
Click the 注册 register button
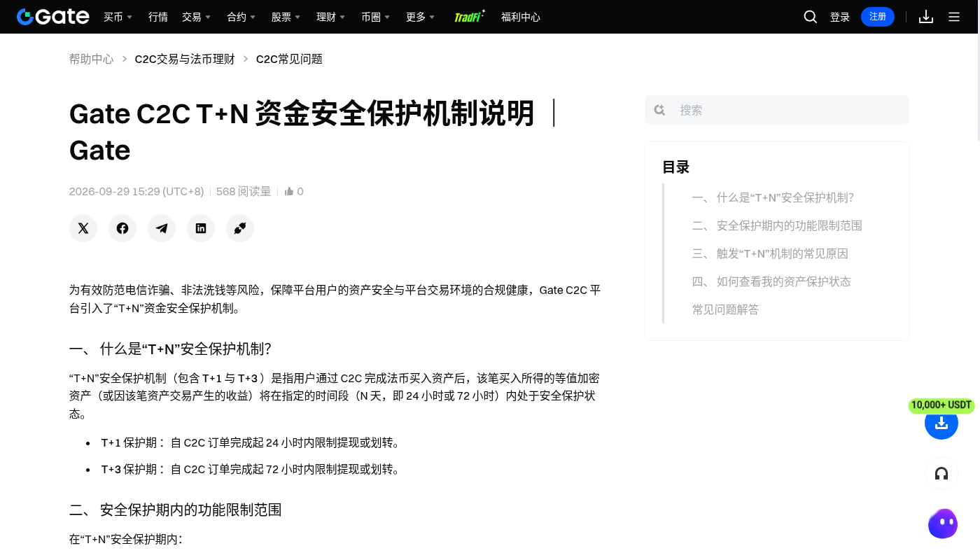[x=878, y=17]
